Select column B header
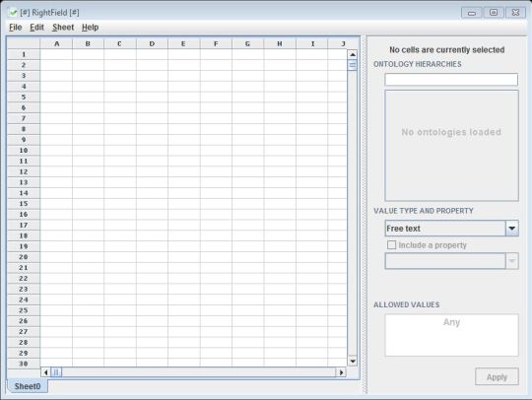The width and height of the screenshot is (532, 400). (x=88, y=43)
